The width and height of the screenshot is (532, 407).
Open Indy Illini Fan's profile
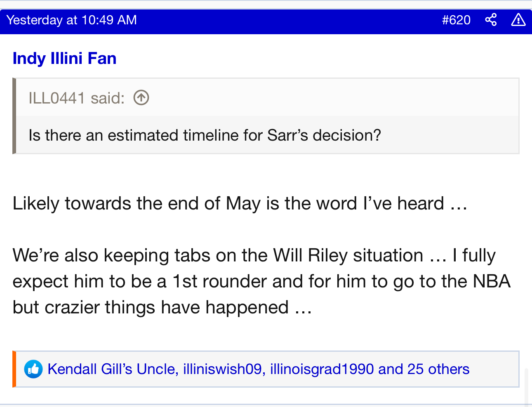tap(65, 59)
